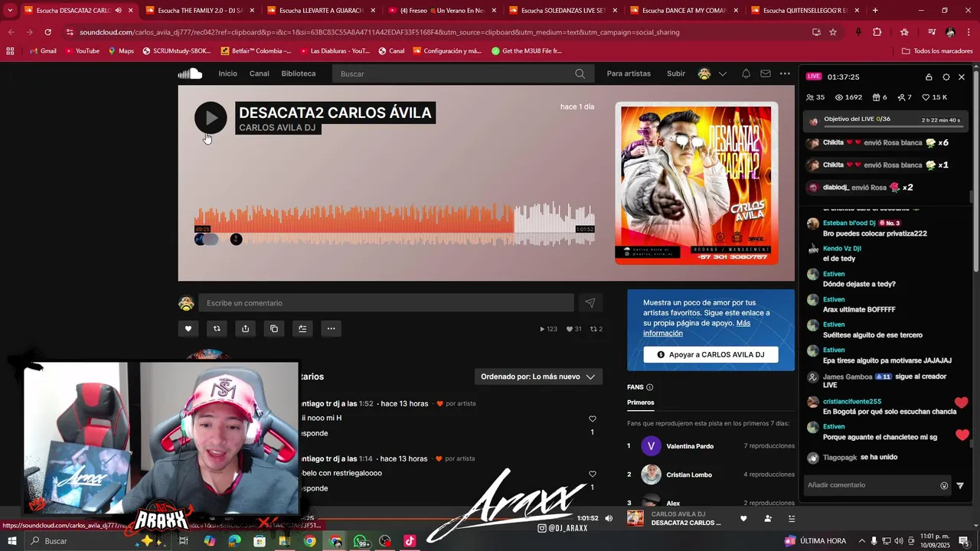Open the playback queue in bottom player
This screenshot has width=980, height=551.
pos(792,518)
